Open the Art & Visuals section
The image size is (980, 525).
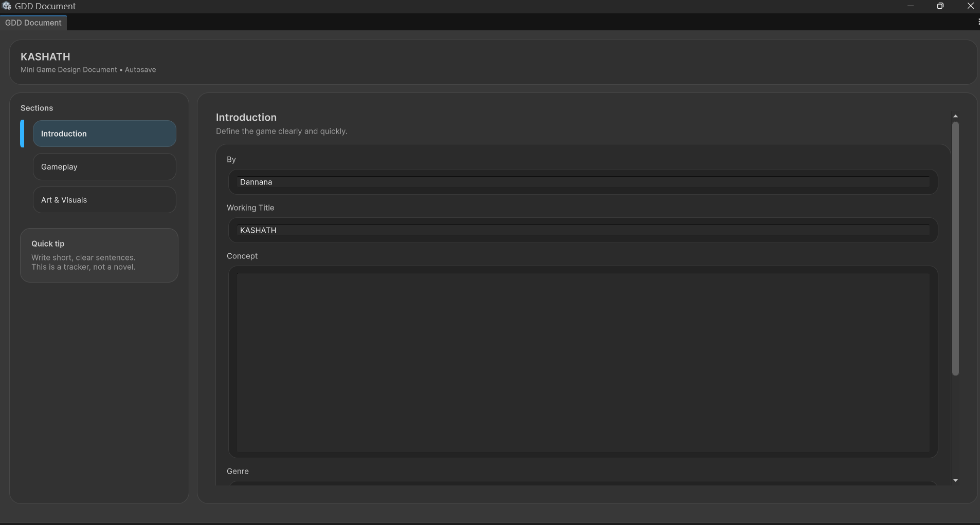104,200
